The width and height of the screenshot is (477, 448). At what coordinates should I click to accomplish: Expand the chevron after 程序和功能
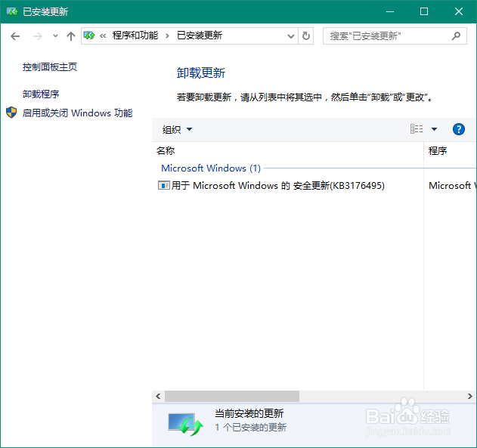click(167, 36)
